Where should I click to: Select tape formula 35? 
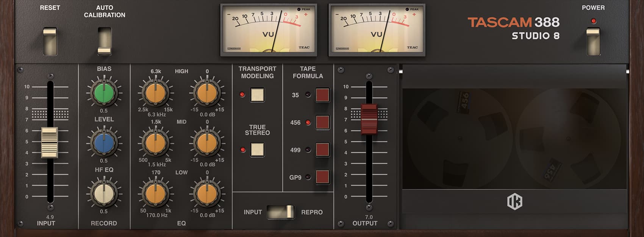click(322, 95)
